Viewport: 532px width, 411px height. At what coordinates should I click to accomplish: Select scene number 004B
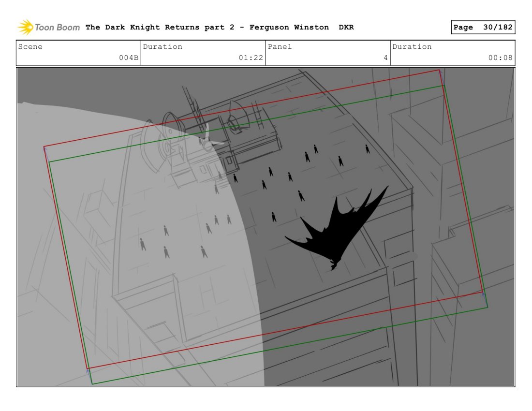point(129,58)
